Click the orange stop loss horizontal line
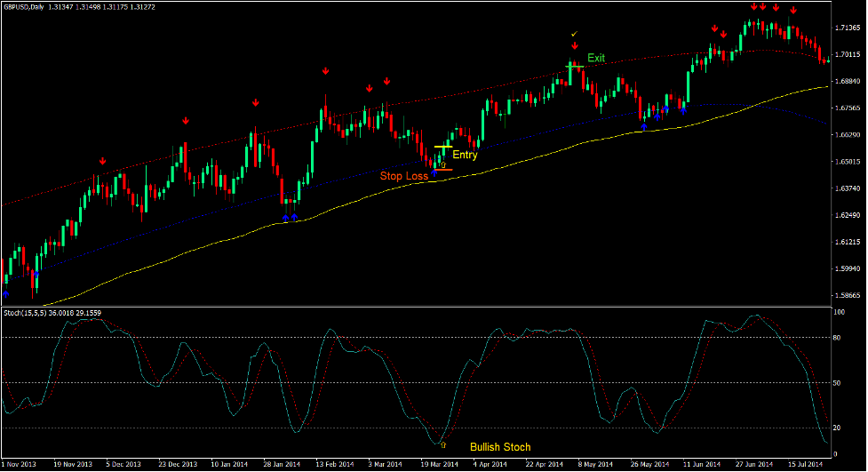The width and height of the screenshot is (868, 472). 443,170
